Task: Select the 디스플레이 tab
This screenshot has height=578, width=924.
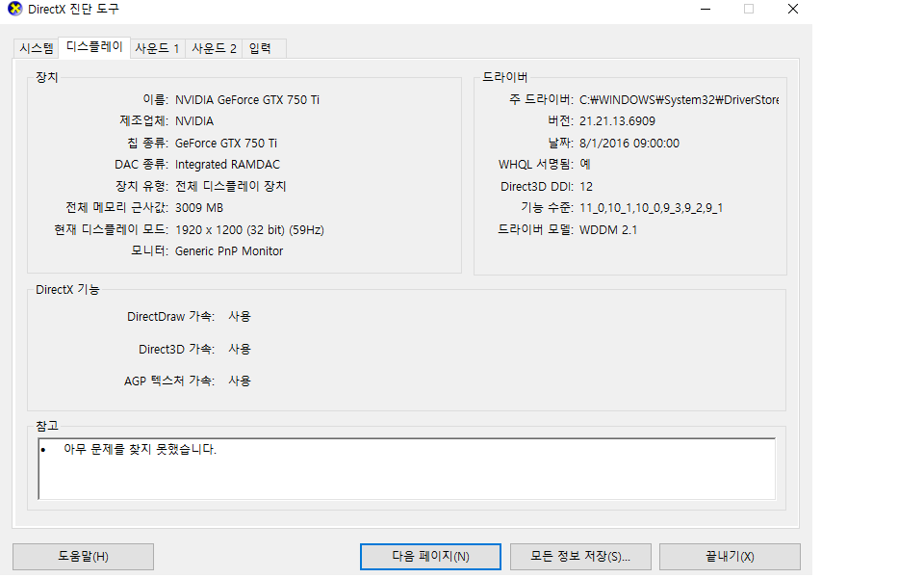Action: [x=93, y=47]
